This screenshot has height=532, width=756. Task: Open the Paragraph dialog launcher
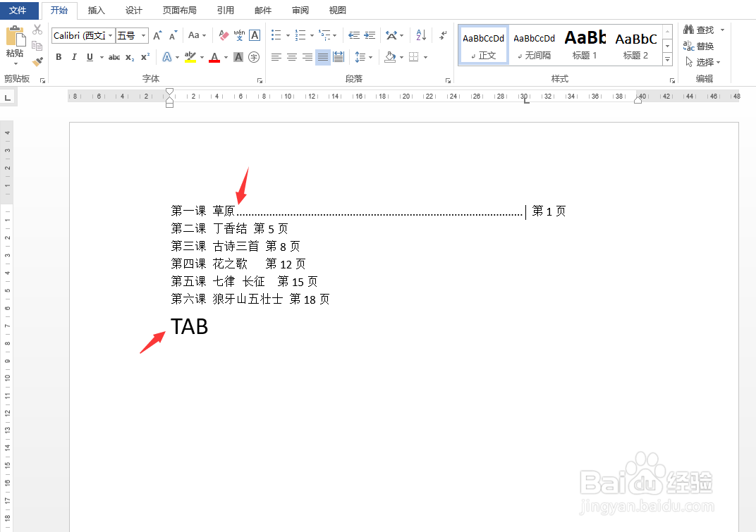coord(448,80)
